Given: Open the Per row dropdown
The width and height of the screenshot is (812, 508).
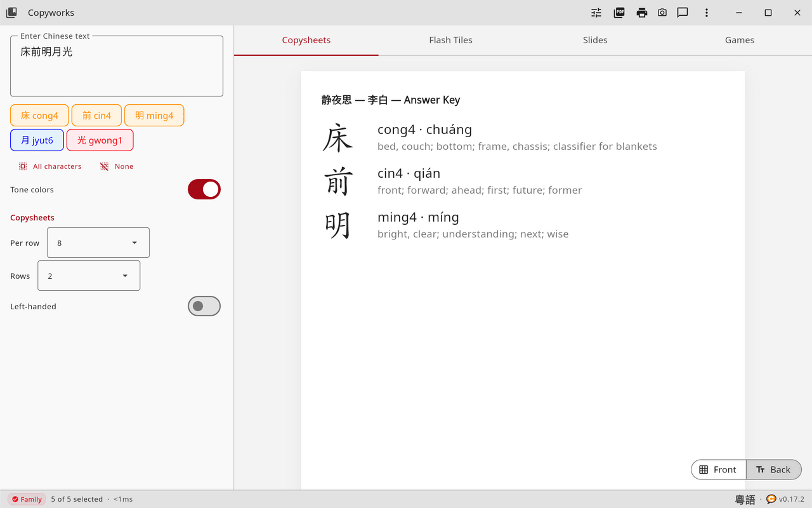Looking at the screenshot, I should point(98,243).
